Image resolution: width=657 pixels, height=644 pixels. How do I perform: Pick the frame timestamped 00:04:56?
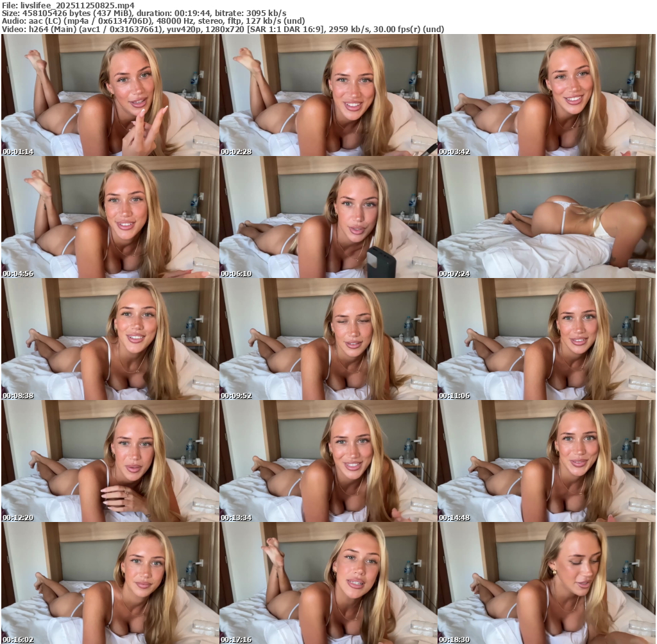110,217
